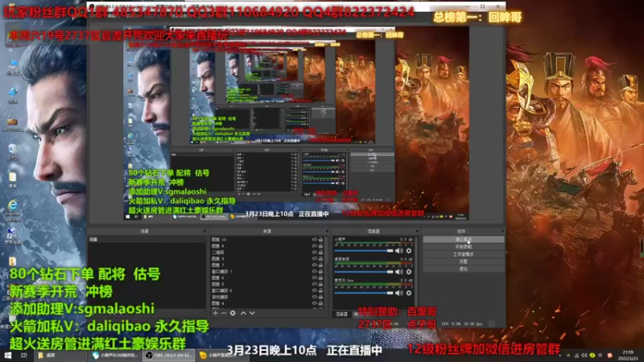644x362 pixels.
Task: Select the 二维码 source row
Action: (x=267, y=253)
